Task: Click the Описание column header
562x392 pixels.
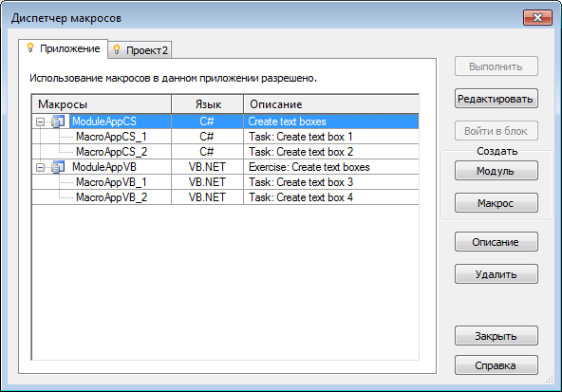Action: (x=331, y=103)
